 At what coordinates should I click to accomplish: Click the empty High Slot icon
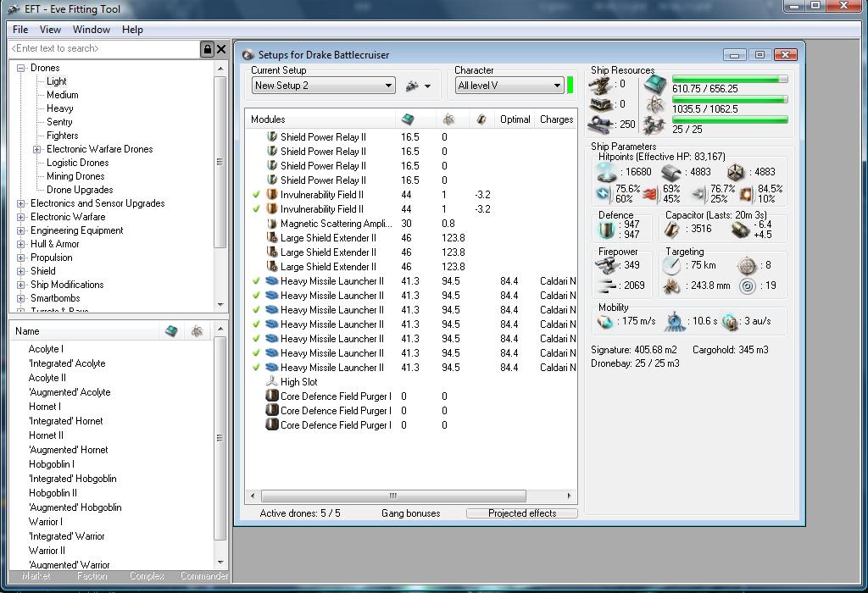(x=271, y=382)
